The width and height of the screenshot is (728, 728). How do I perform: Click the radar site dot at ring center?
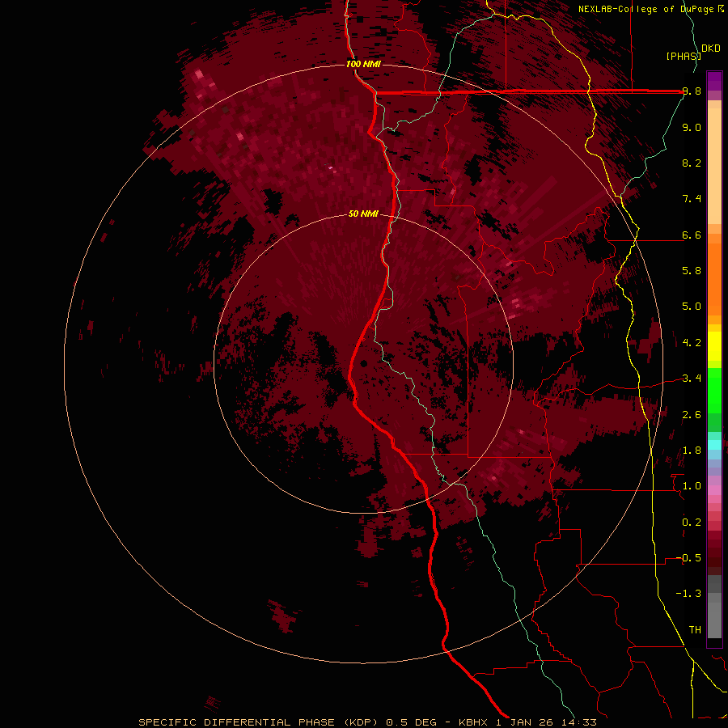click(x=363, y=363)
